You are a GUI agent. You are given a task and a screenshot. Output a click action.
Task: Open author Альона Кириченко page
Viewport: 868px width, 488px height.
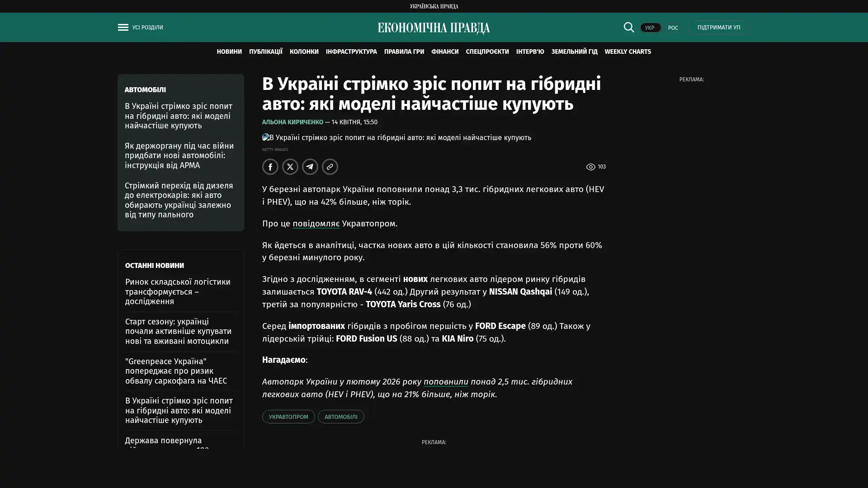pyautogui.click(x=292, y=122)
